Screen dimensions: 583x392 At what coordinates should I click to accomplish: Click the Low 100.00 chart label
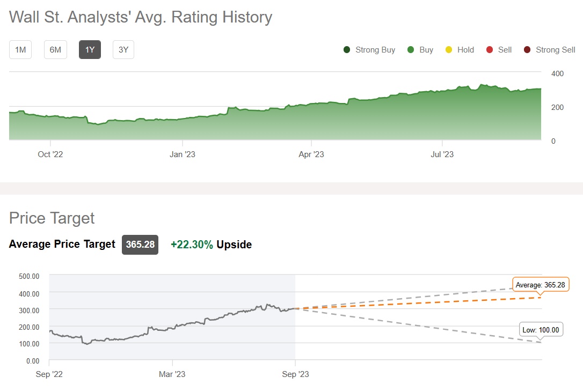[x=541, y=330]
